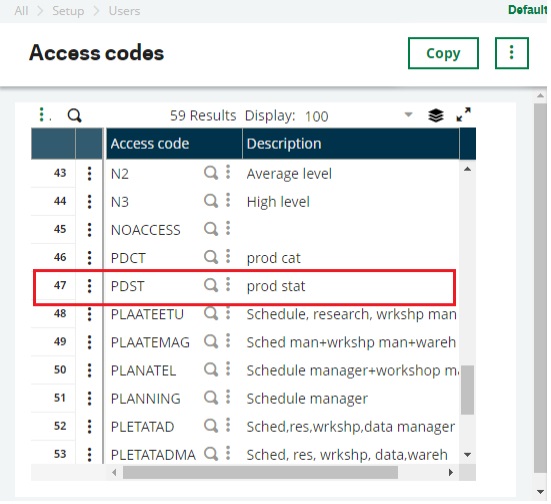This screenshot has height=504, width=551.
Task: Go to Setup in breadcrumb
Action: pos(68,11)
